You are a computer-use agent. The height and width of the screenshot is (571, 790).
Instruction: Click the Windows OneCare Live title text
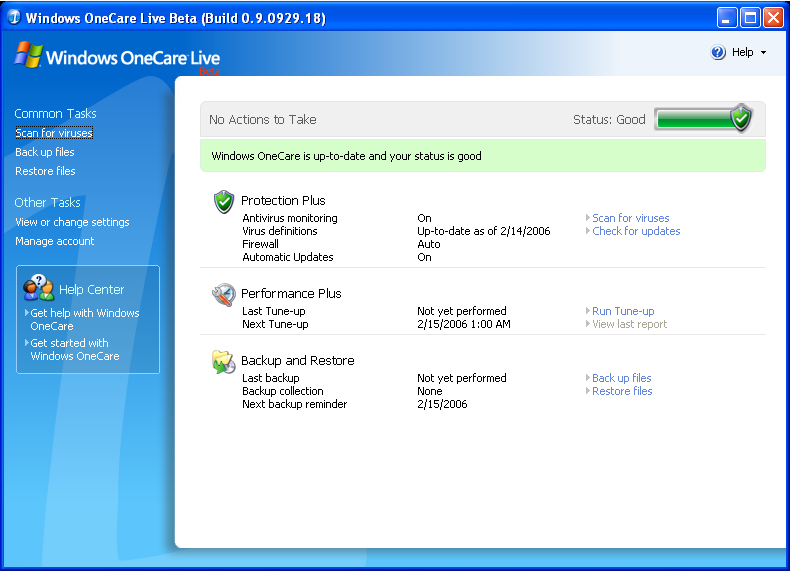(133, 58)
